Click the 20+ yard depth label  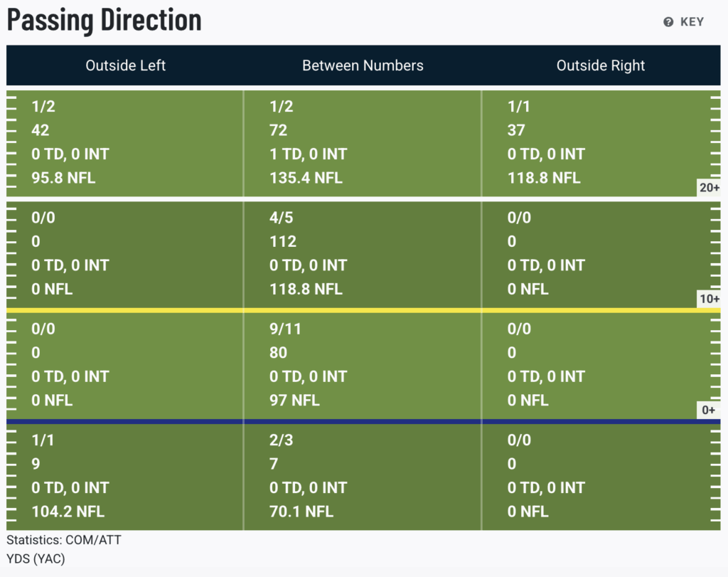tap(709, 188)
